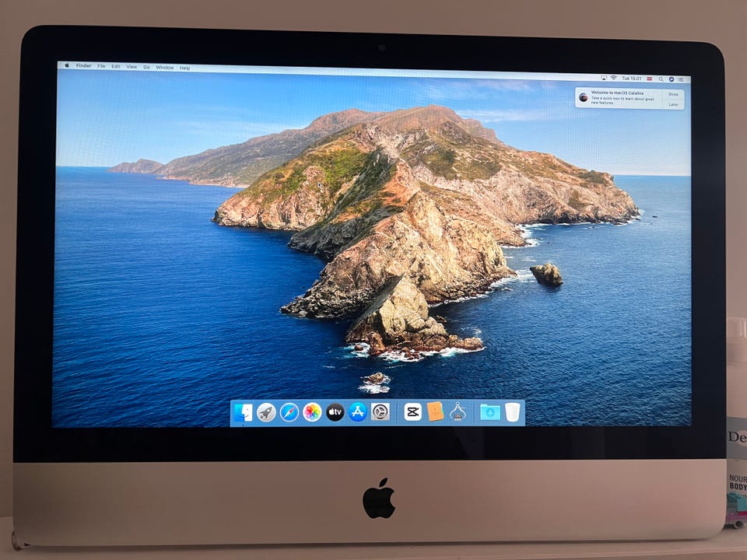Open the flag input source menu
Image resolution: width=747 pixels, height=560 pixels.
[649, 79]
